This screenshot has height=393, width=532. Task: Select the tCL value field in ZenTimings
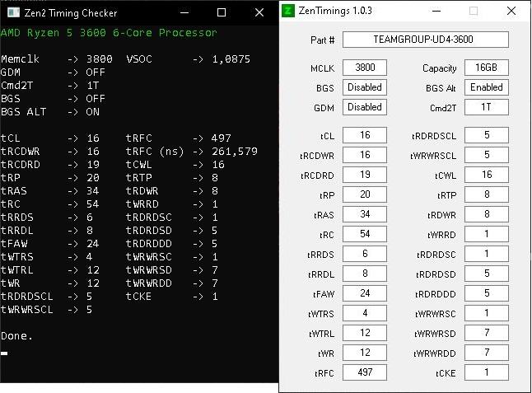pyautogui.click(x=365, y=135)
